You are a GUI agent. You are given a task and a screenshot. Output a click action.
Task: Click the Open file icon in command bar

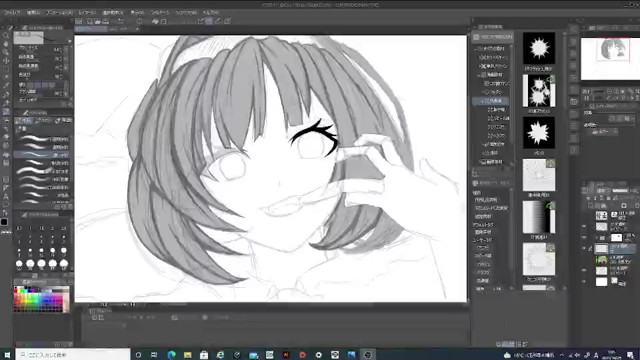97,21
